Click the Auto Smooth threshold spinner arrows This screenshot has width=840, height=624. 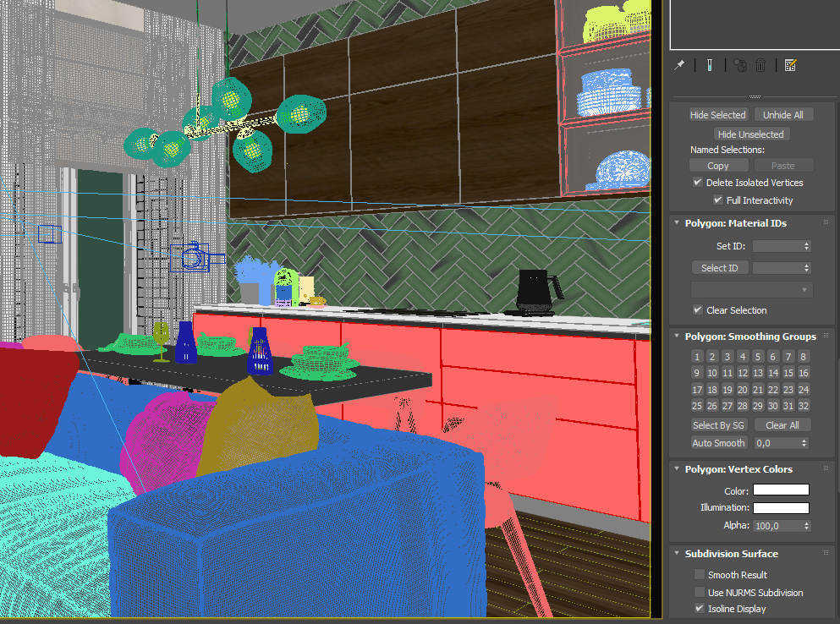[804, 443]
